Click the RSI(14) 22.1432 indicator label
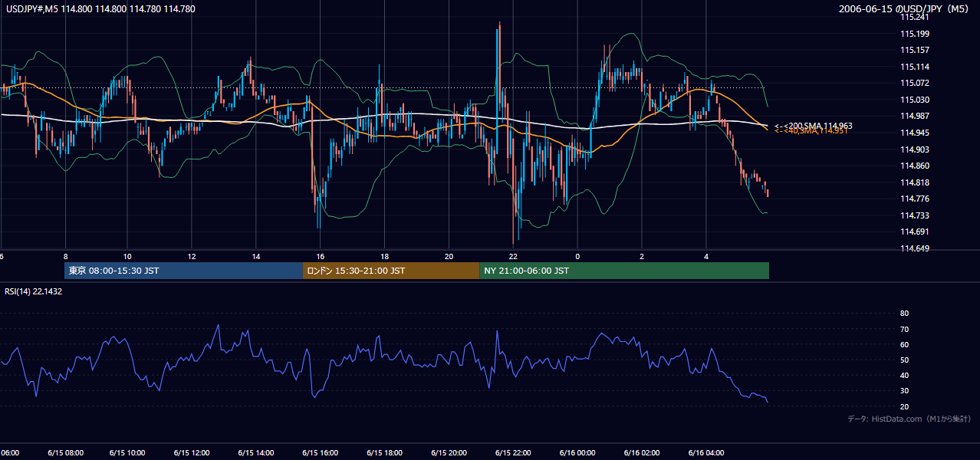This screenshot has height=460, width=980. [32, 292]
